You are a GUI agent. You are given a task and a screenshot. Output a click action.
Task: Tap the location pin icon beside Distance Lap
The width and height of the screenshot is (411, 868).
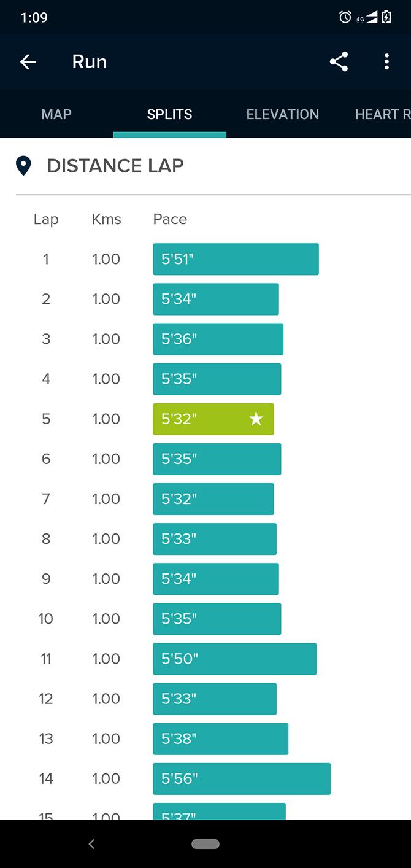[x=23, y=166]
